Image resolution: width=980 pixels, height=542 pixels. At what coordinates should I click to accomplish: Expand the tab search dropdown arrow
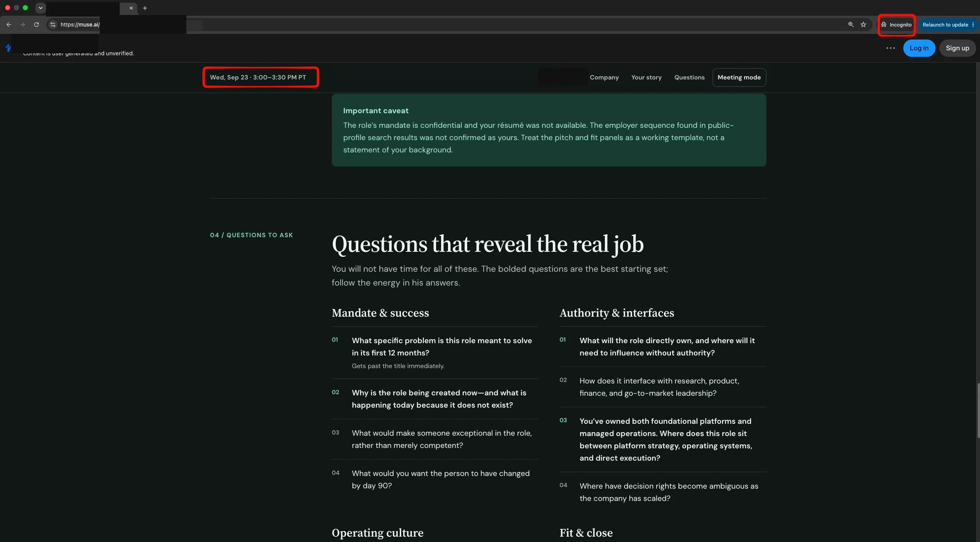click(x=40, y=8)
